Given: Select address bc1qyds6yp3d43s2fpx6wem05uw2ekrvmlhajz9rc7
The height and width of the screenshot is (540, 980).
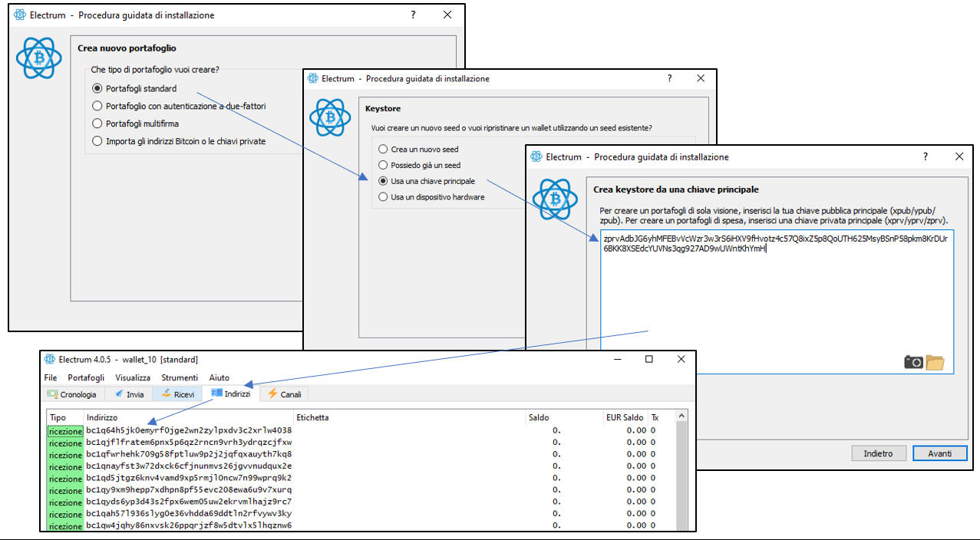Looking at the screenshot, I should [x=189, y=502].
